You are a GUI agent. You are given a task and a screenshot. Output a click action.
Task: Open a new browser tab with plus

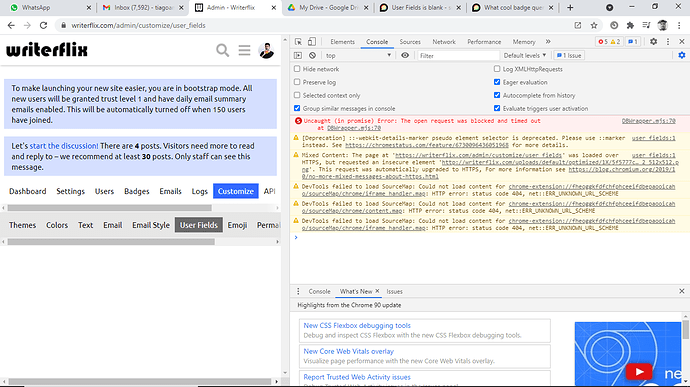pyautogui.click(x=570, y=7)
